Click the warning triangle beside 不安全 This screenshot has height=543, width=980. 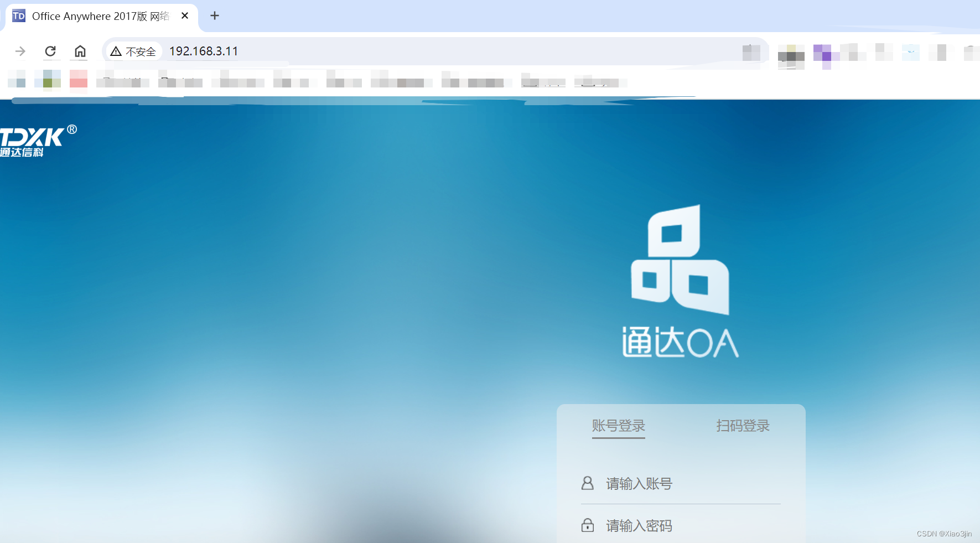pyautogui.click(x=116, y=51)
